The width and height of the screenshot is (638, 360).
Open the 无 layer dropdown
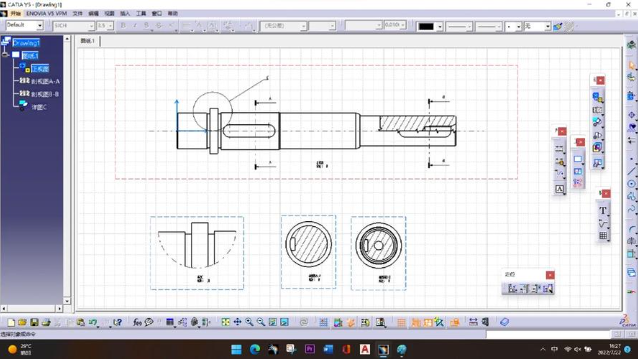(548, 27)
